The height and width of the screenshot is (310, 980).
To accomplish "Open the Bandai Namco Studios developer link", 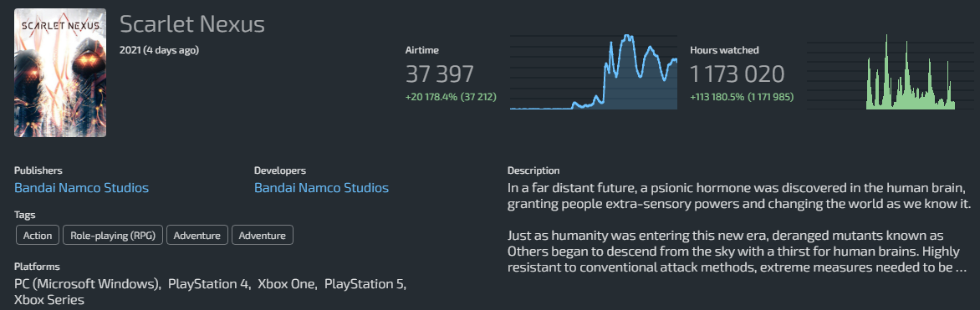I will (x=321, y=187).
